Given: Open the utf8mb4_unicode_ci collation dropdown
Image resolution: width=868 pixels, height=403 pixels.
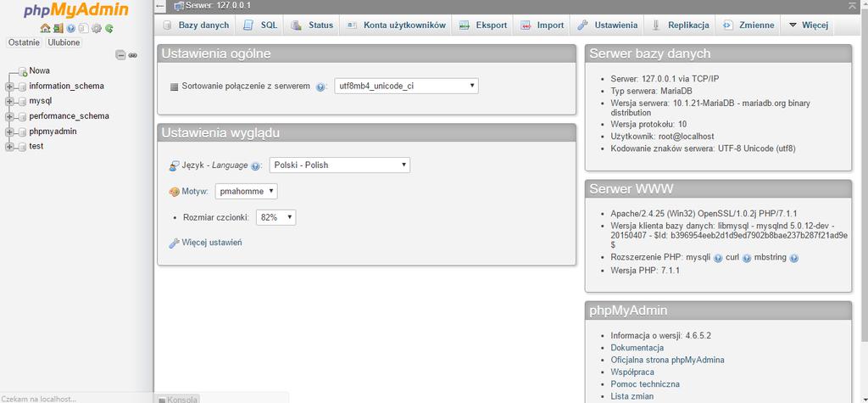Looking at the screenshot, I should pos(406,86).
